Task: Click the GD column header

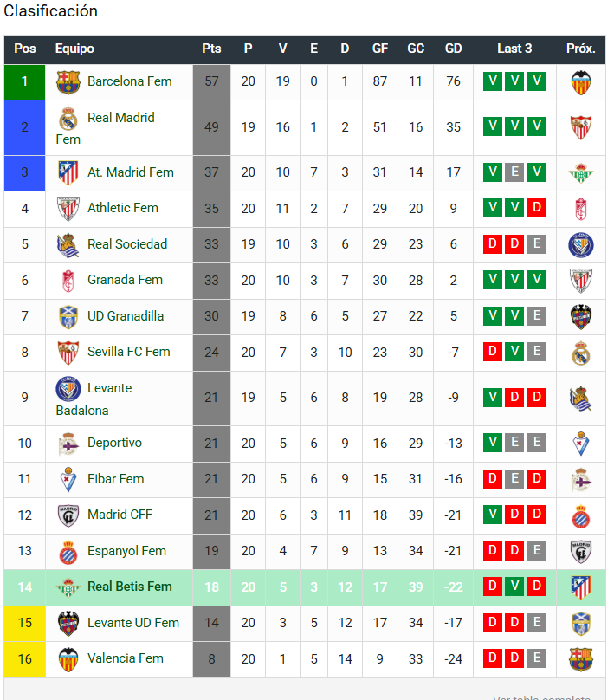Action: 454,49
